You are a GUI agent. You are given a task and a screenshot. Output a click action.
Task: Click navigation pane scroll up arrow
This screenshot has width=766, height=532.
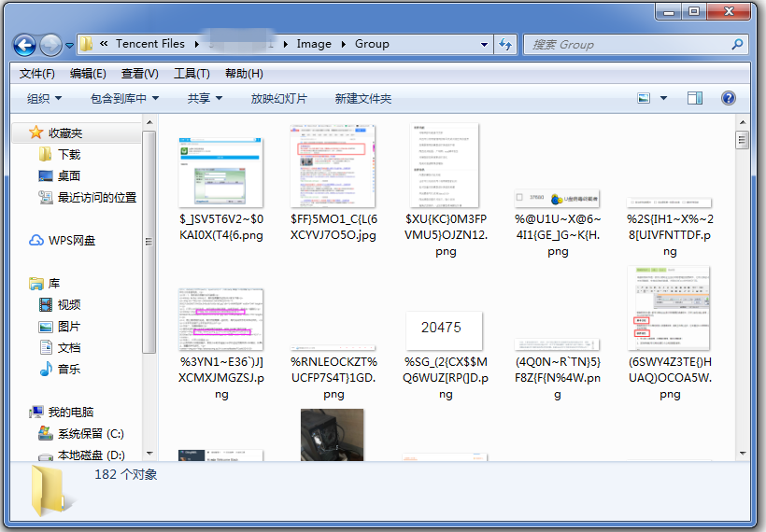click(149, 122)
